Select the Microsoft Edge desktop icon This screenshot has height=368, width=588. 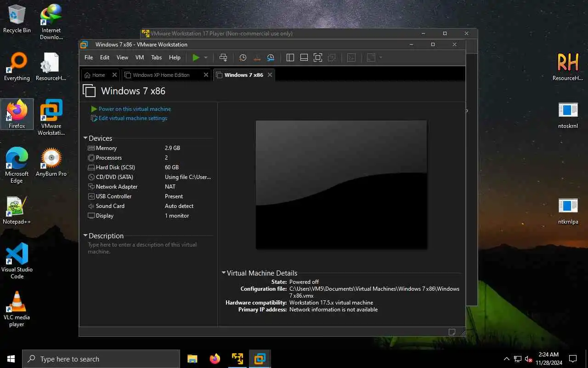pyautogui.click(x=17, y=165)
